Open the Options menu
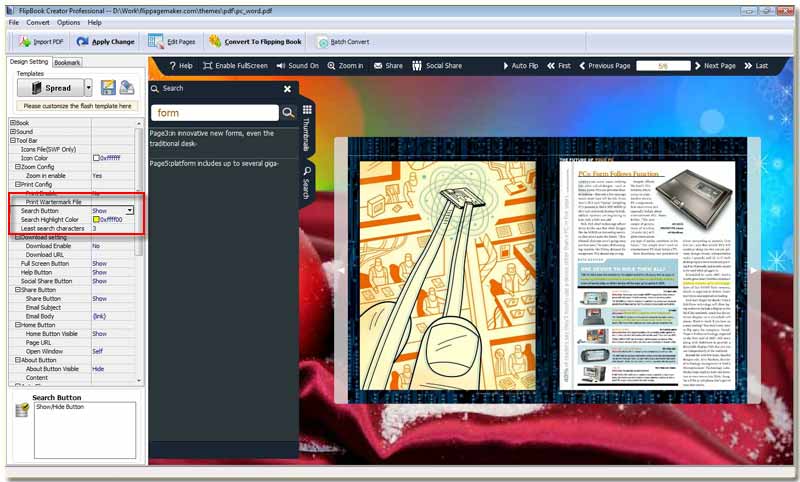Screen dimensions: 800x482 click(x=68, y=22)
